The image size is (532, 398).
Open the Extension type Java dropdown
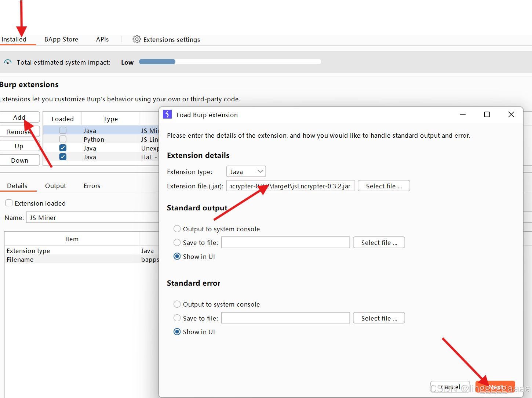[246, 171]
